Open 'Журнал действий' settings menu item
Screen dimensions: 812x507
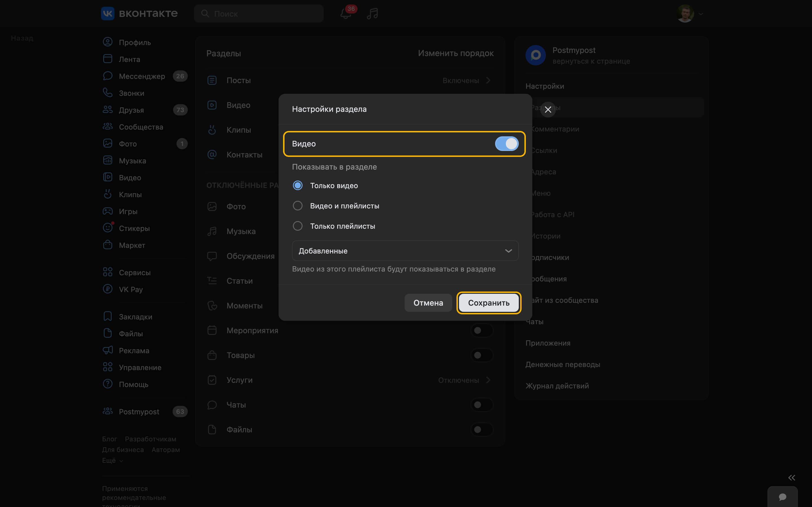coord(557,386)
